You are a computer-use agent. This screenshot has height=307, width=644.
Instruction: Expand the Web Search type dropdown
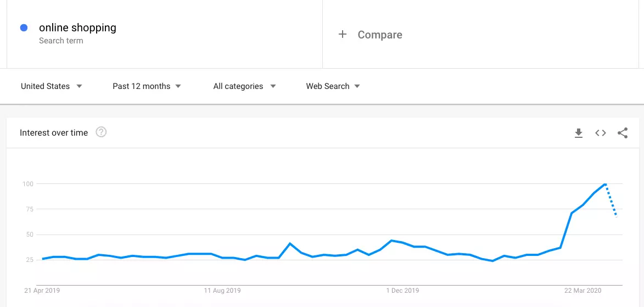[333, 86]
